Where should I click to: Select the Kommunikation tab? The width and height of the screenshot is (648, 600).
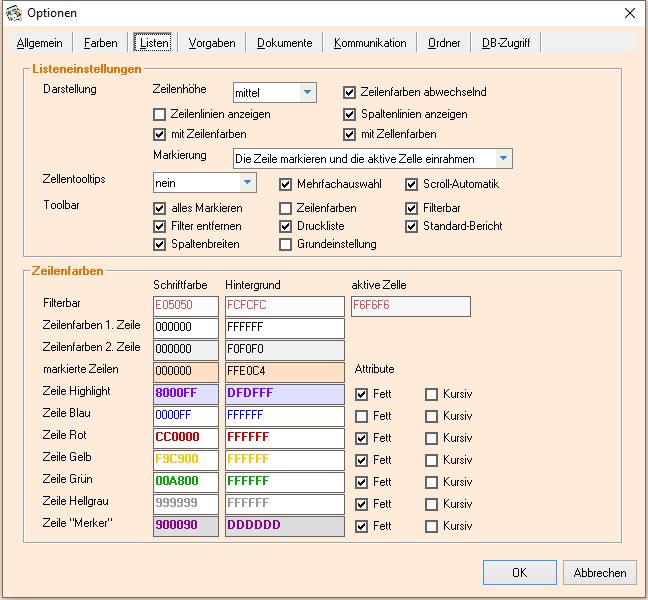(370, 43)
